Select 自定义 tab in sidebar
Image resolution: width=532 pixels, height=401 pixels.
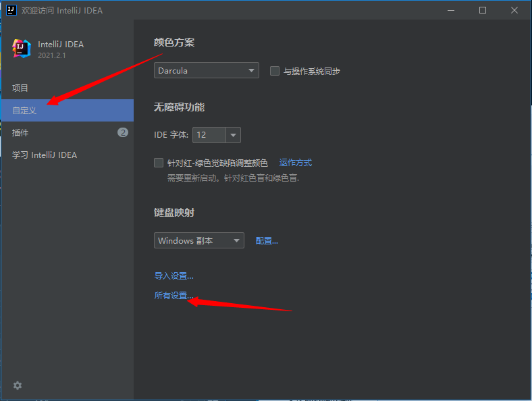[x=68, y=110]
